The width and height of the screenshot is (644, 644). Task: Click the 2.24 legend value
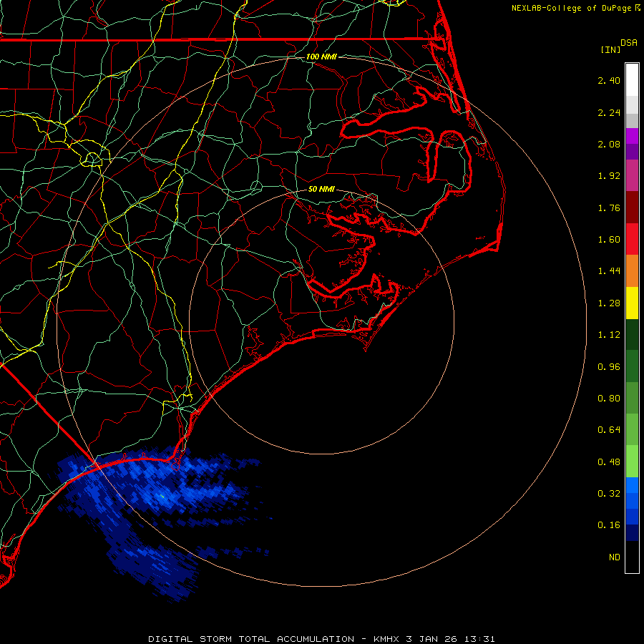click(x=609, y=112)
